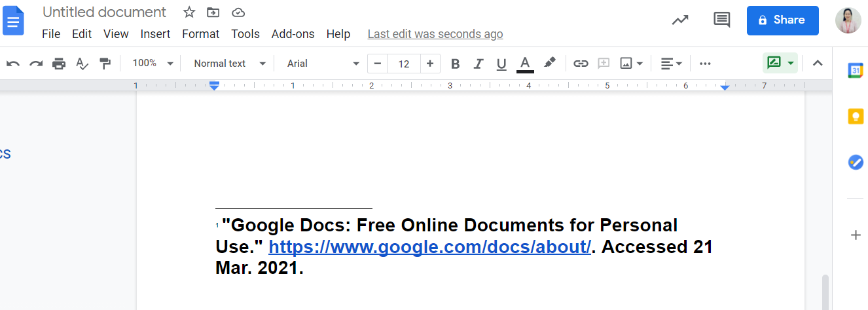Increase font size with plus button
The width and height of the screenshot is (868, 310).
(430, 64)
